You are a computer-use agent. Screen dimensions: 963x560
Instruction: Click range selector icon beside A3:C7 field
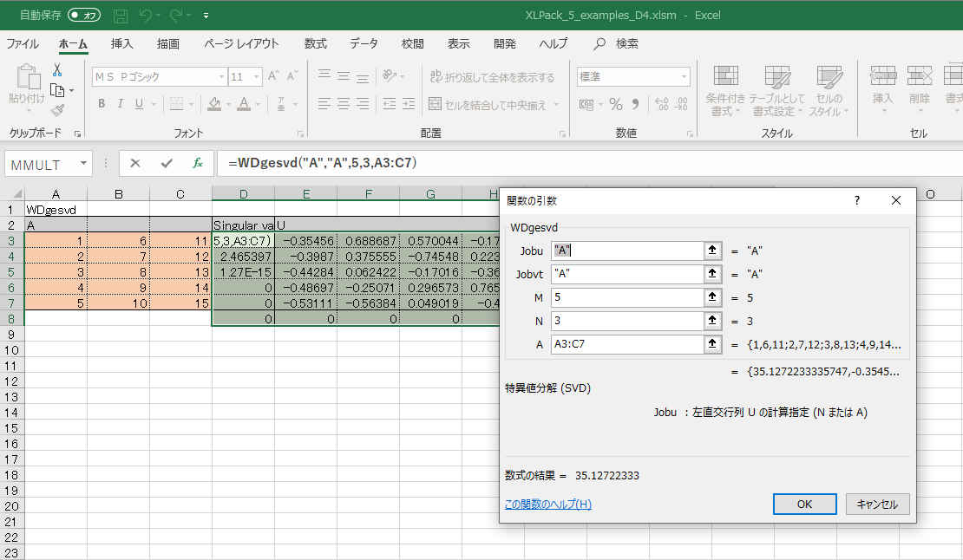712,344
